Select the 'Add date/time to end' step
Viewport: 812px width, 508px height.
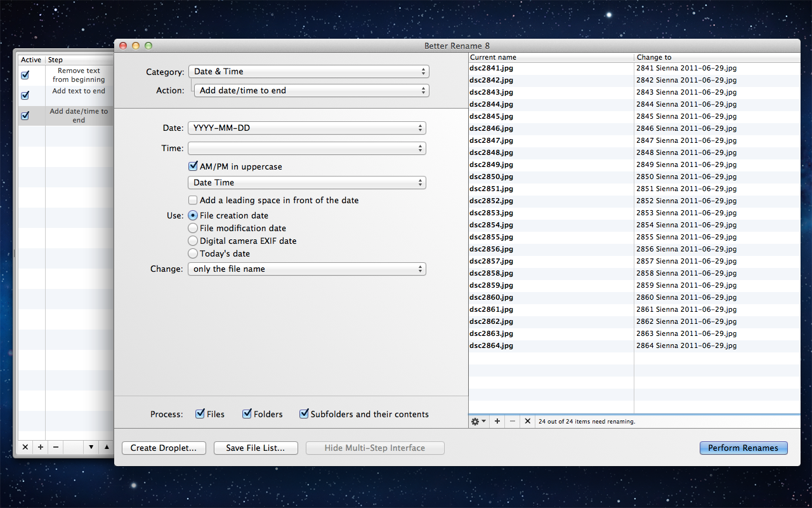(x=79, y=116)
